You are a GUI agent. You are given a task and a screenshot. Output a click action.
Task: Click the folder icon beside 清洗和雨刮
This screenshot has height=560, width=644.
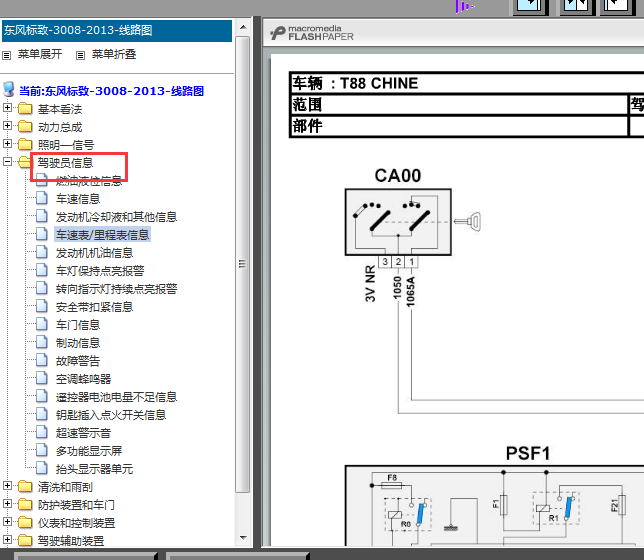25,487
